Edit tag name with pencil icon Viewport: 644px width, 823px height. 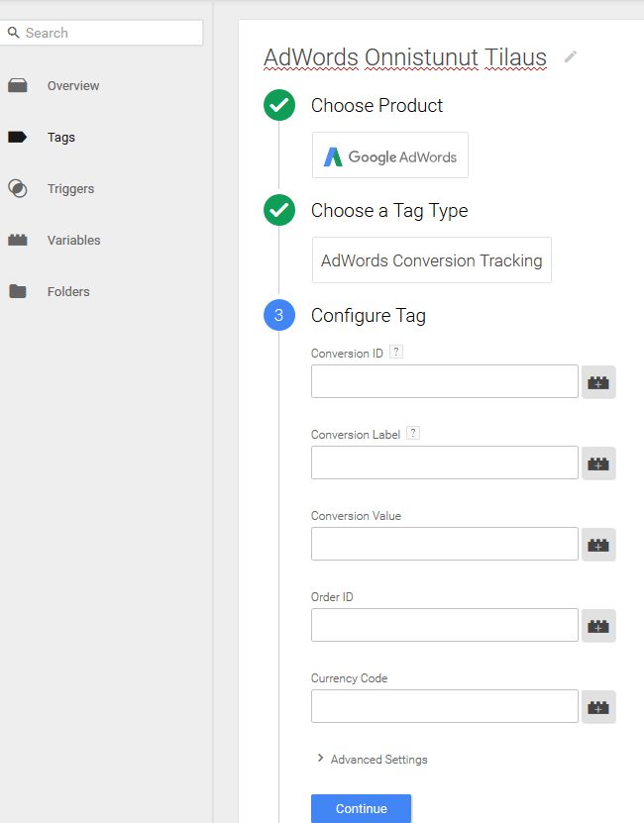pos(571,56)
